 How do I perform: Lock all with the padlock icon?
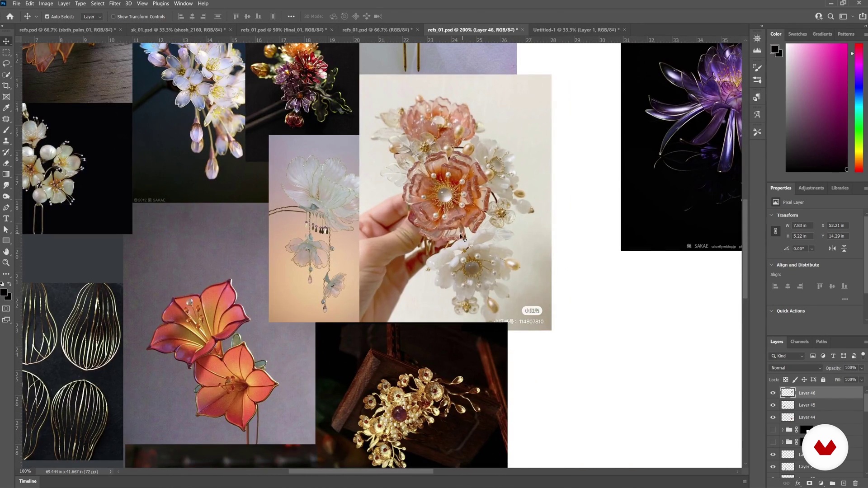pos(823,380)
